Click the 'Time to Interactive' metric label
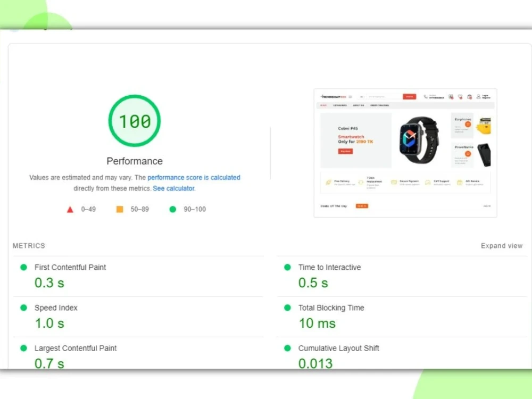 point(329,268)
